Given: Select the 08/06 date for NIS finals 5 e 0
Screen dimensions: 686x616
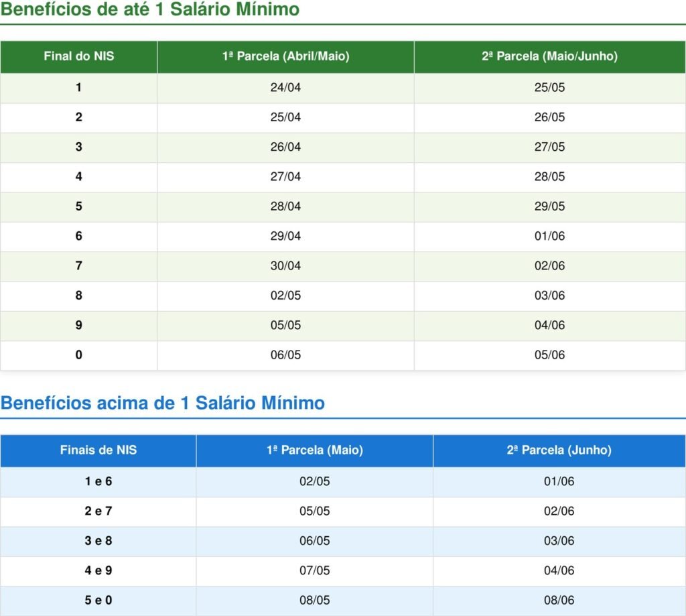Looking at the screenshot, I should [x=559, y=601].
